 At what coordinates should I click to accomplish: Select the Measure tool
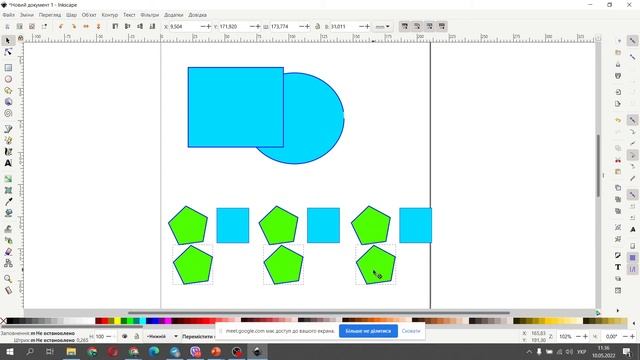[x=8, y=290]
